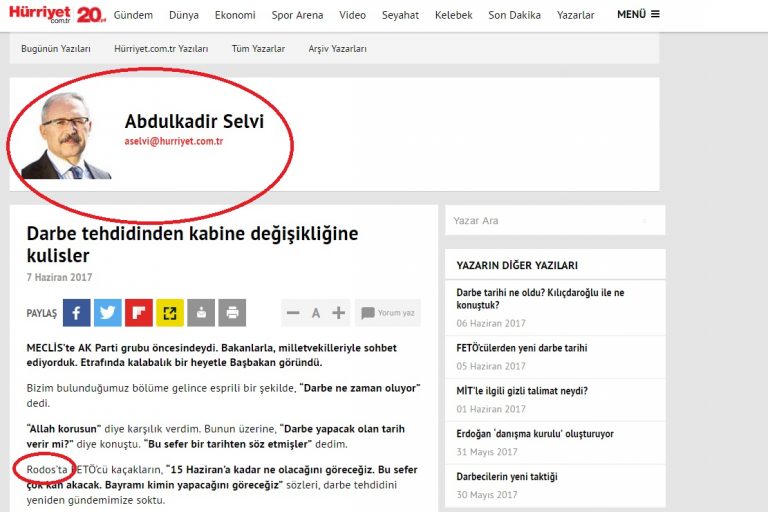Click the 'YAZARIN DİĞER YAZILARI' heading
The width and height of the screenshot is (768, 512).
(x=517, y=265)
